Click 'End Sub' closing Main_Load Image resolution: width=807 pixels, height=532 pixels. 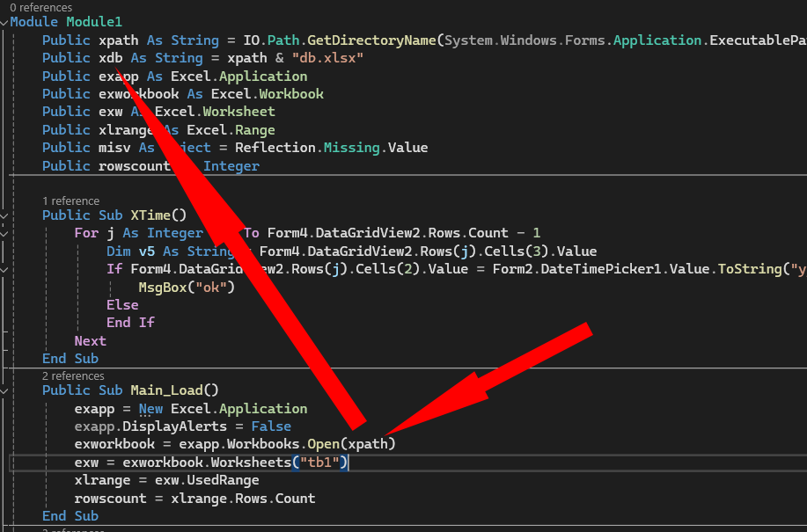click(x=70, y=515)
